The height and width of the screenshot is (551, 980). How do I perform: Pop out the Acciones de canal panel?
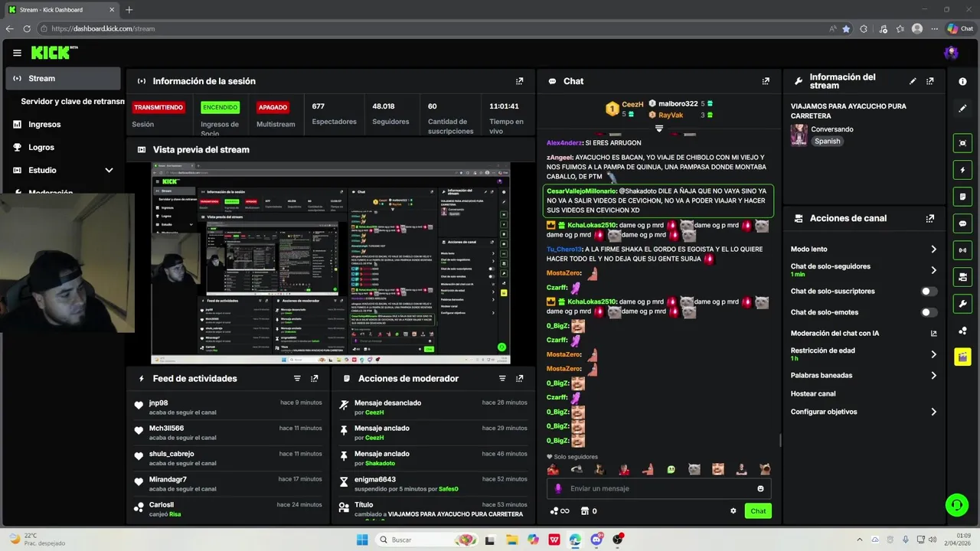click(930, 218)
